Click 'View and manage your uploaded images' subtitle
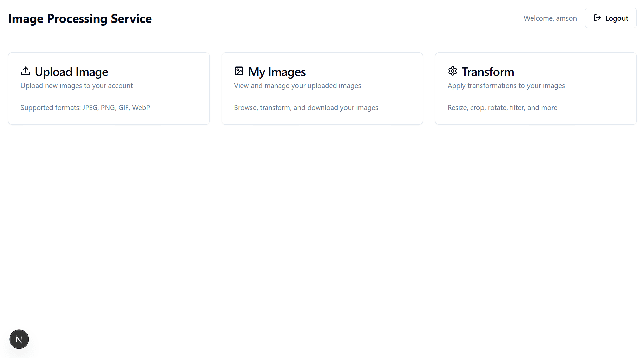 pyautogui.click(x=297, y=85)
